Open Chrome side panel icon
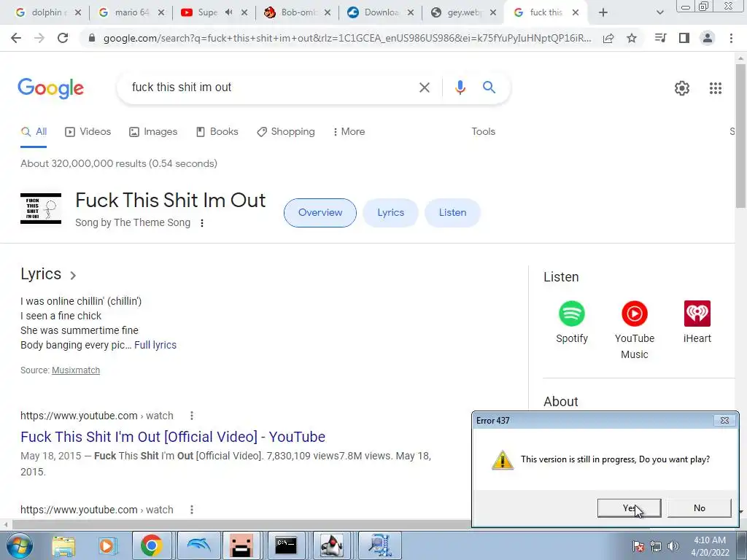Viewport: 747px width, 560px height. 684,38
